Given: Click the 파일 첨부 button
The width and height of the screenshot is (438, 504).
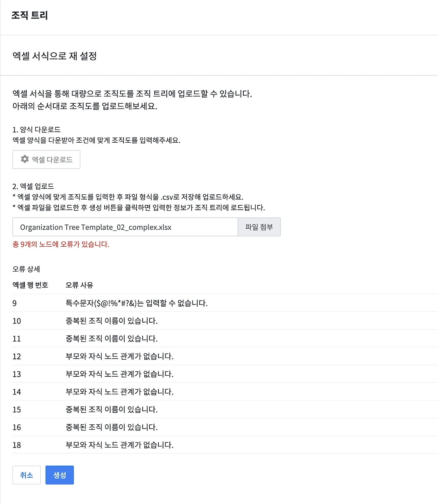Looking at the screenshot, I should click(259, 227).
